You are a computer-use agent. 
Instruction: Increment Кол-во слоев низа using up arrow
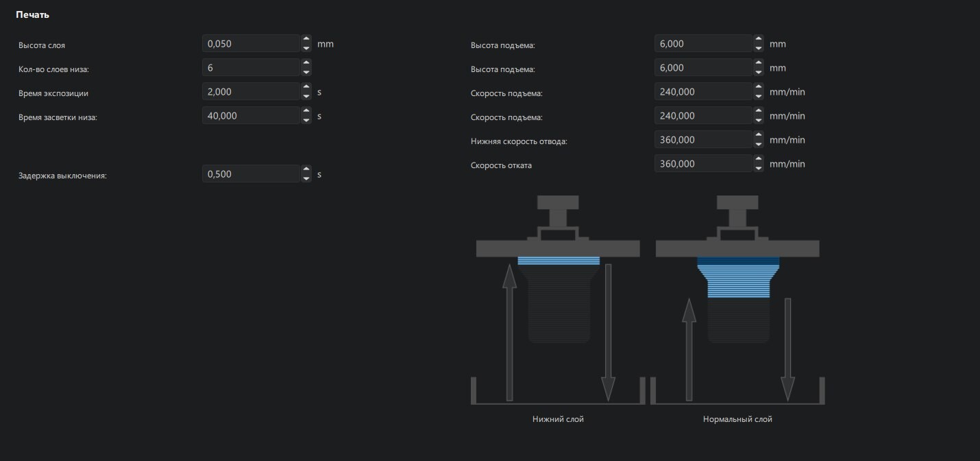pos(306,64)
